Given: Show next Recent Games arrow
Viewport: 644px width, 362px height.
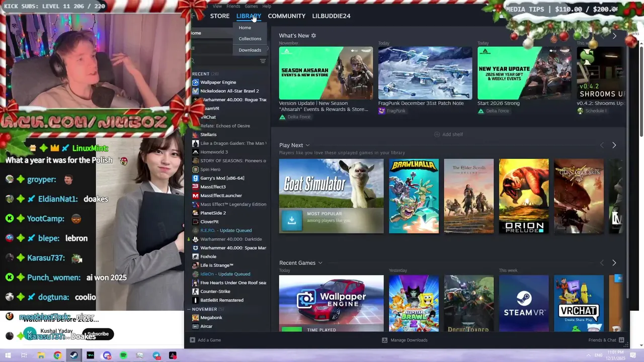Looking at the screenshot, I should click(x=614, y=263).
